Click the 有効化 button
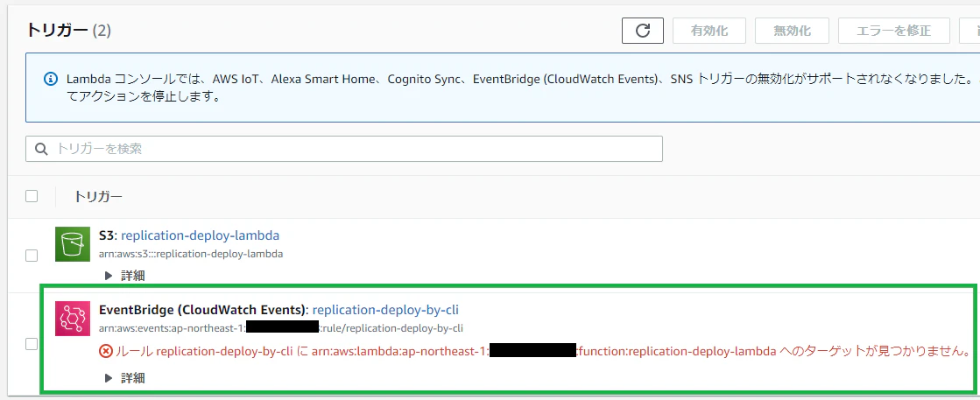Image resolution: width=980 pixels, height=400 pixels. coord(709,31)
